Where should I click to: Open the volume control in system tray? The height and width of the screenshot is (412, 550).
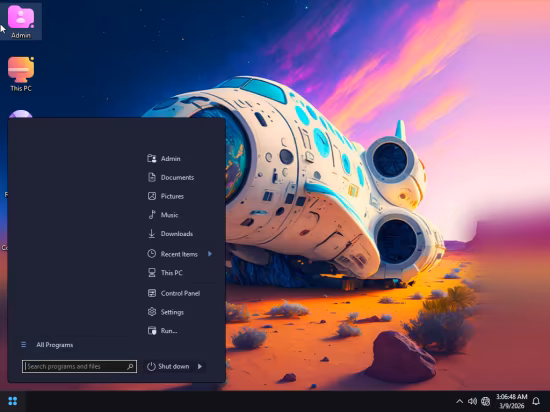click(x=472, y=401)
